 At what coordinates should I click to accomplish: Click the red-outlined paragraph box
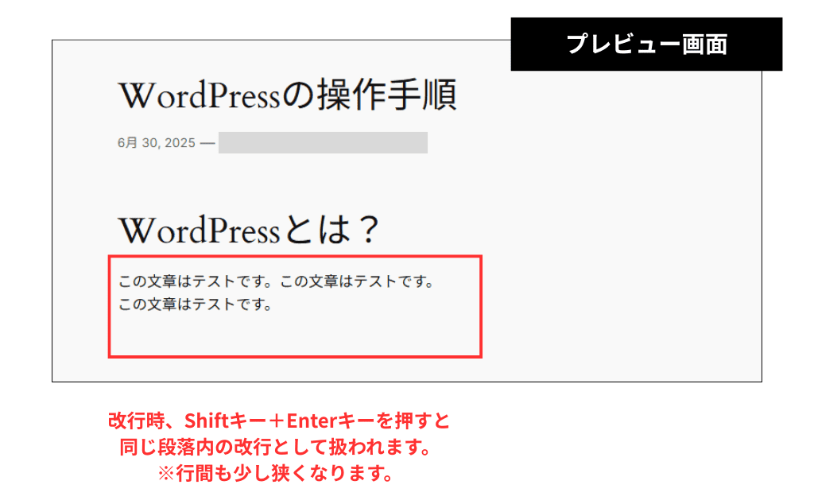pos(294,306)
